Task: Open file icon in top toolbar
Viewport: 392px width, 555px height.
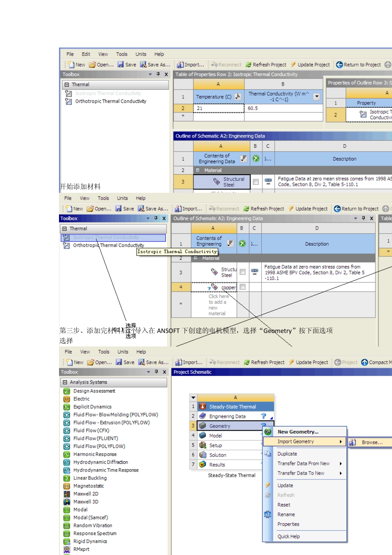Action: (x=92, y=65)
